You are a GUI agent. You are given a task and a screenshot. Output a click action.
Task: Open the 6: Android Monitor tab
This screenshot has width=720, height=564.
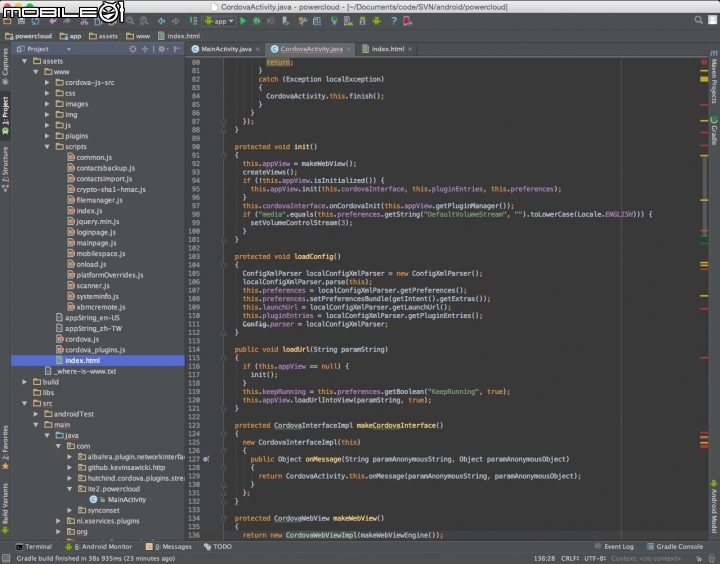(98, 547)
